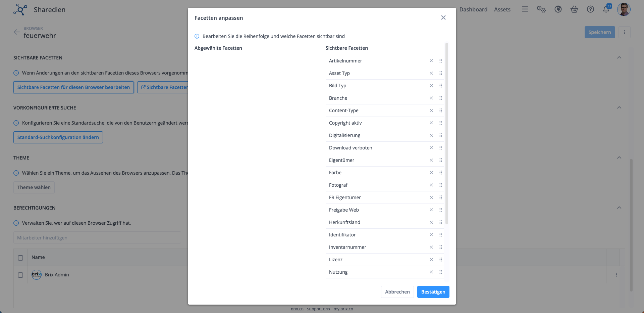Image resolution: width=644 pixels, height=313 pixels.
Task: Click the help question mark icon
Action: pyautogui.click(x=590, y=9)
